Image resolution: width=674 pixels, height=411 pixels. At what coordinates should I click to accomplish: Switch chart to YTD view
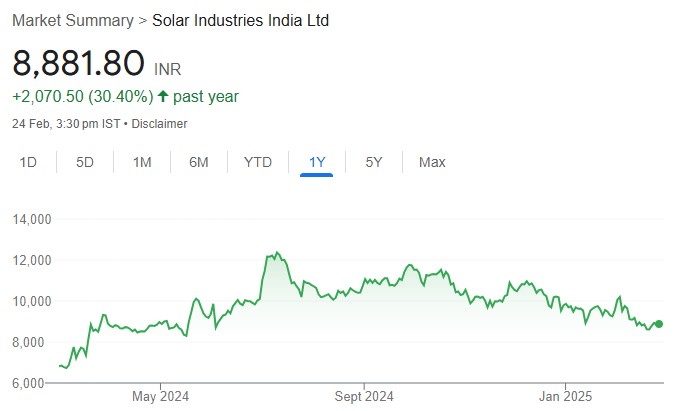pos(257,162)
